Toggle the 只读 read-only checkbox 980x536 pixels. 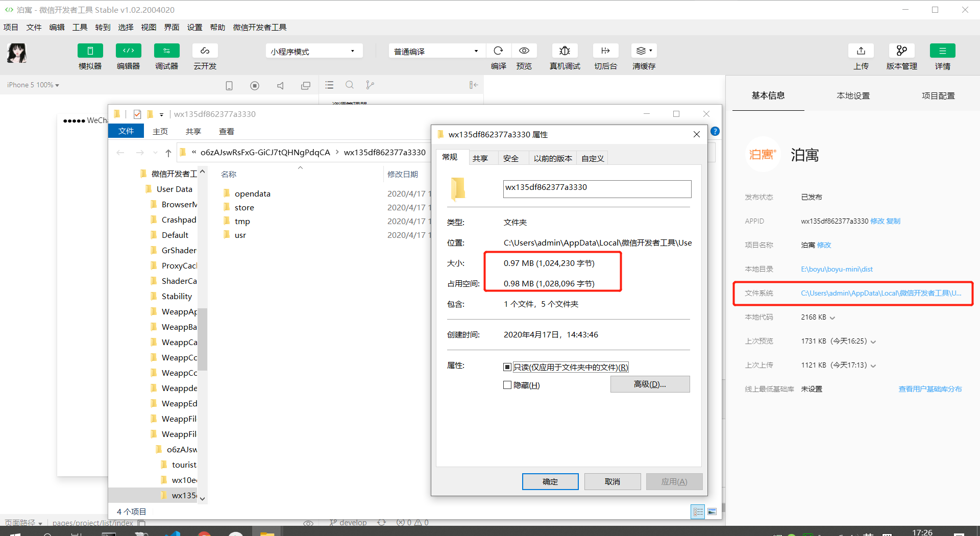pyautogui.click(x=507, y=367)
